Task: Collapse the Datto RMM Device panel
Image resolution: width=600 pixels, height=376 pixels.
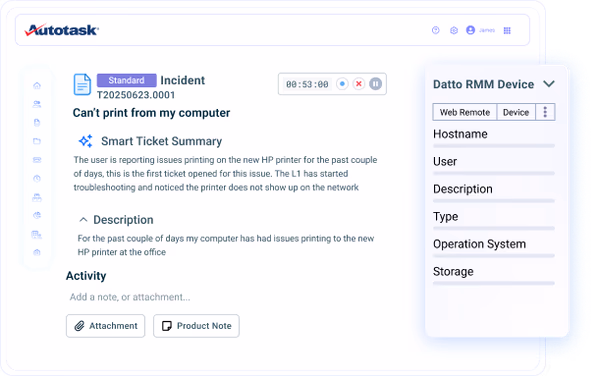Action: click(x=549, y=84)
